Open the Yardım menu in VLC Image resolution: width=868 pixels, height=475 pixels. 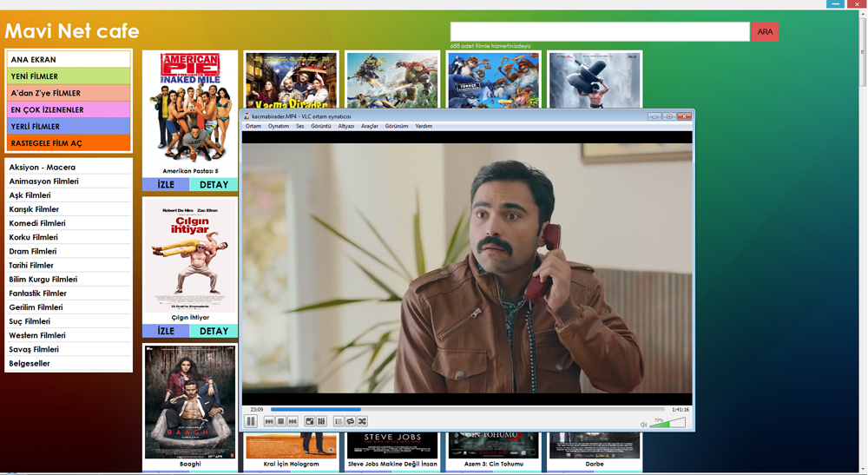tap(424, 126)
